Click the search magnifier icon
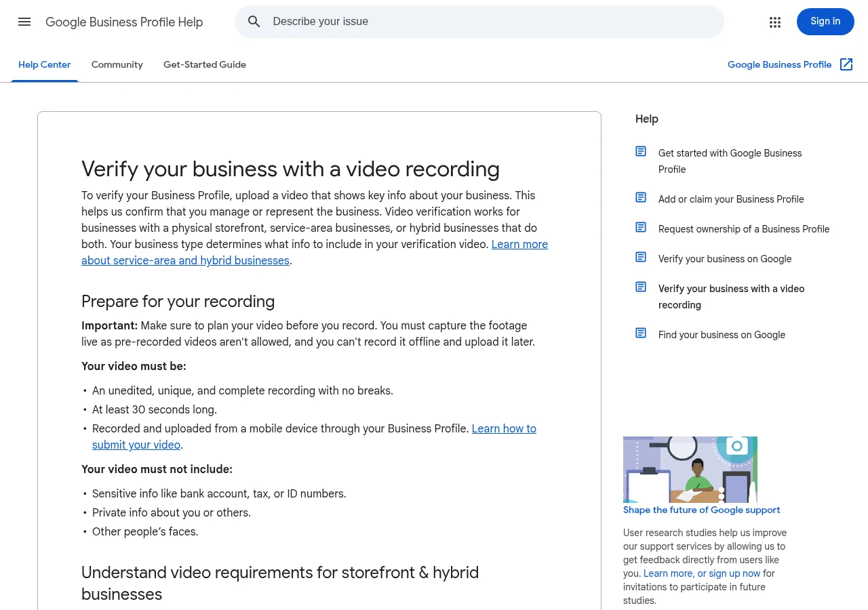Image resolution: width=868 pixels, height=610 pixels. 254,22
